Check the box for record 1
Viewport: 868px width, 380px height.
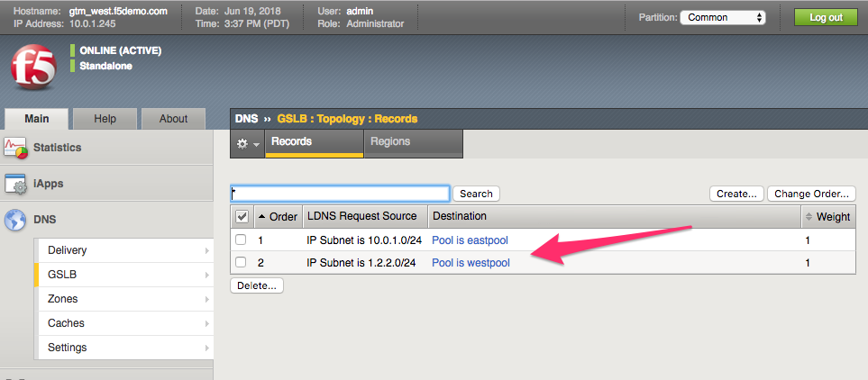pyautogui.click(x=241, y=240)
